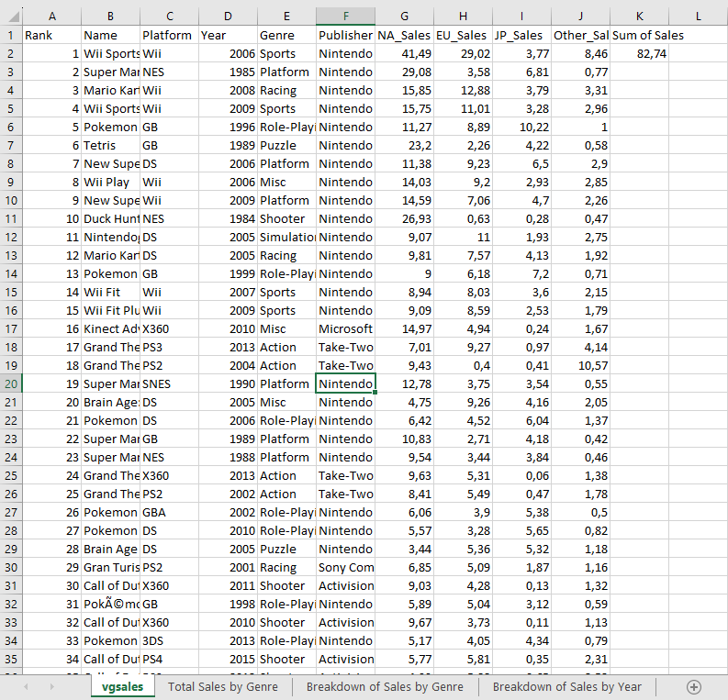Select column F header

[x=345, y=17]
